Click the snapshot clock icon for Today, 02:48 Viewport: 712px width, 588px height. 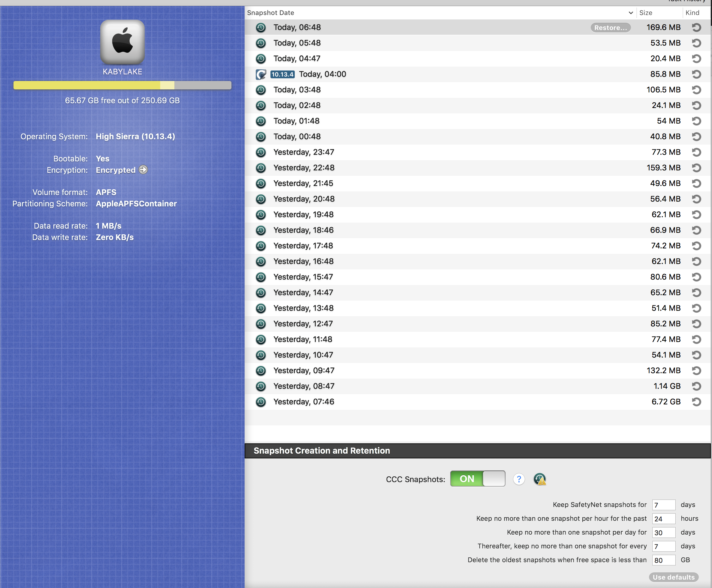[x=261, y=105]
